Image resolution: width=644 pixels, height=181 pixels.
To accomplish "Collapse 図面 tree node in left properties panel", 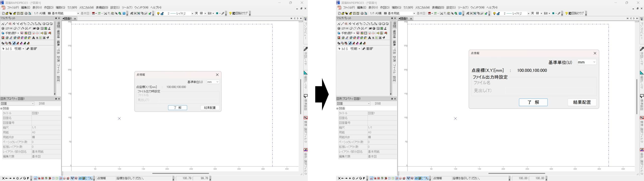I will coord(2,109).
